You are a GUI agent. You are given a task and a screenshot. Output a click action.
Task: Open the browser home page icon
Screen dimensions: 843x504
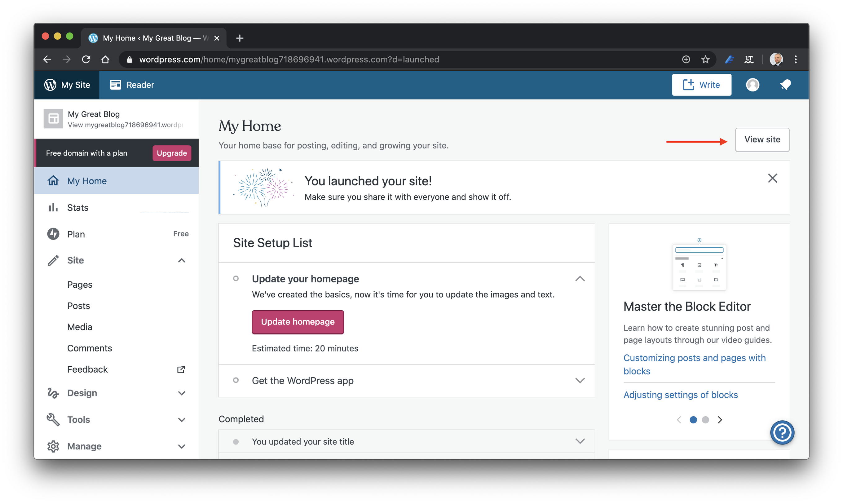click(x=105, y=60)
